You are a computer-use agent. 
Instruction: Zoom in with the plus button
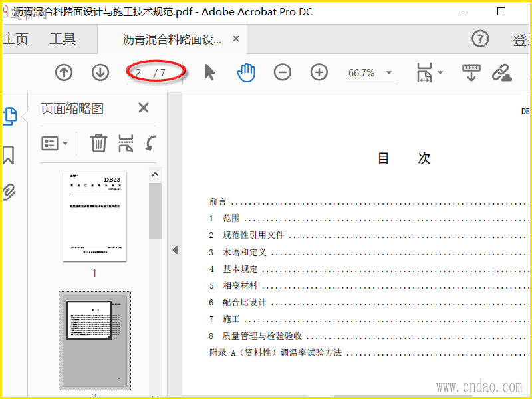tap(319, 72)
